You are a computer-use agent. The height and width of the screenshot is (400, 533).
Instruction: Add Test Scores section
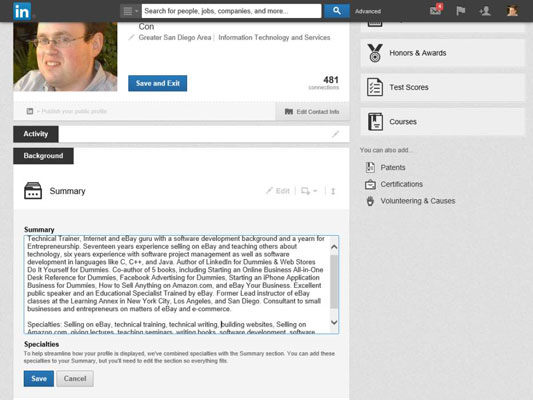(443, 87)
